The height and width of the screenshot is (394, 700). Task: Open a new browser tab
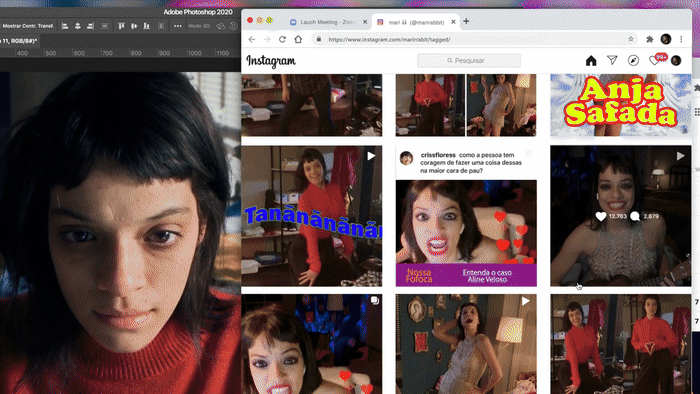[466, 21]
